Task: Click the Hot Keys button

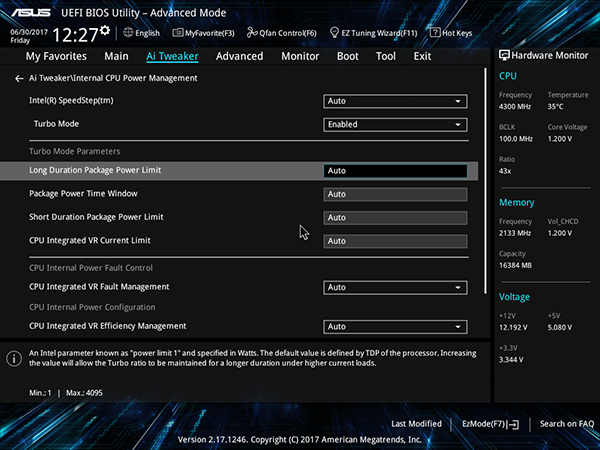Action: pos(452,33)
